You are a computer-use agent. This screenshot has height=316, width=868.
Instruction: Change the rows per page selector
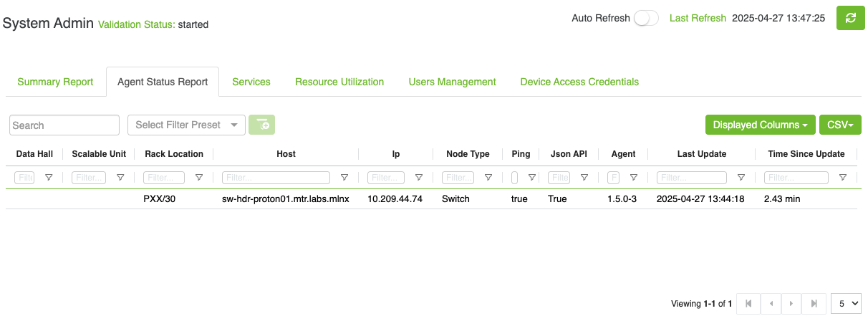[846, 304]
